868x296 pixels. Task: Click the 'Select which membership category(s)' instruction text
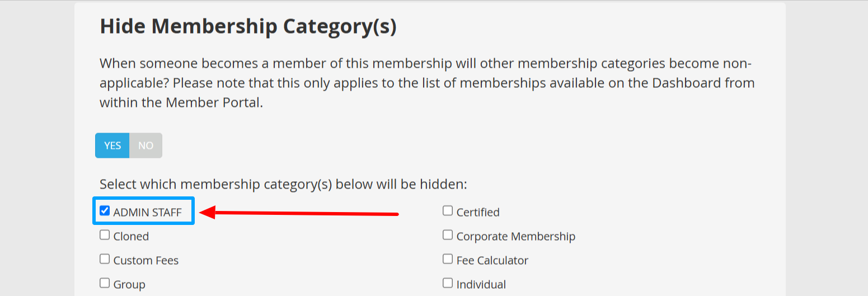click(283, 184)
